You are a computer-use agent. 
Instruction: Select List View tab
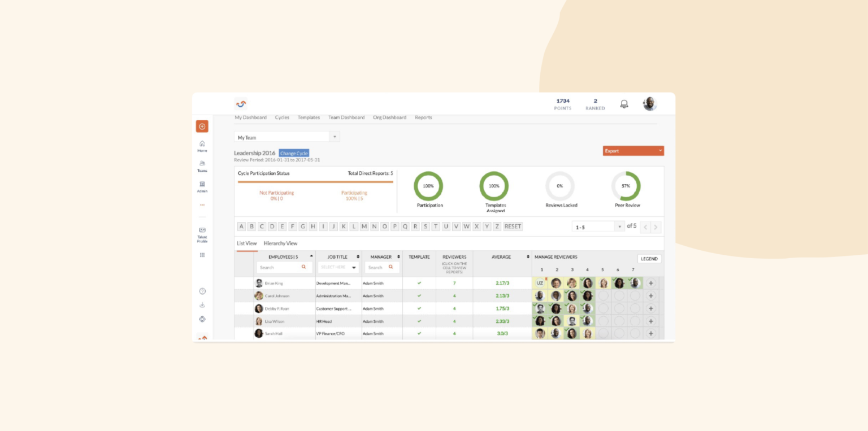(246, 243)
